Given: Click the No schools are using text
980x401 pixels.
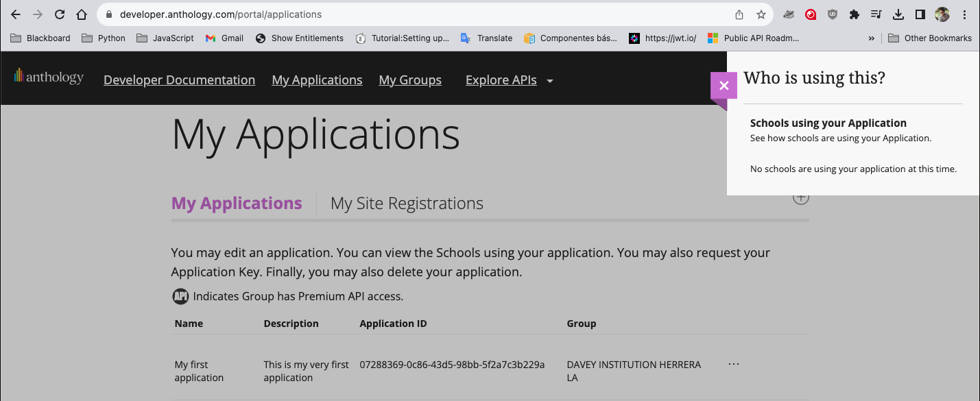Looking at the screenshot, I should tap(853, 169).
